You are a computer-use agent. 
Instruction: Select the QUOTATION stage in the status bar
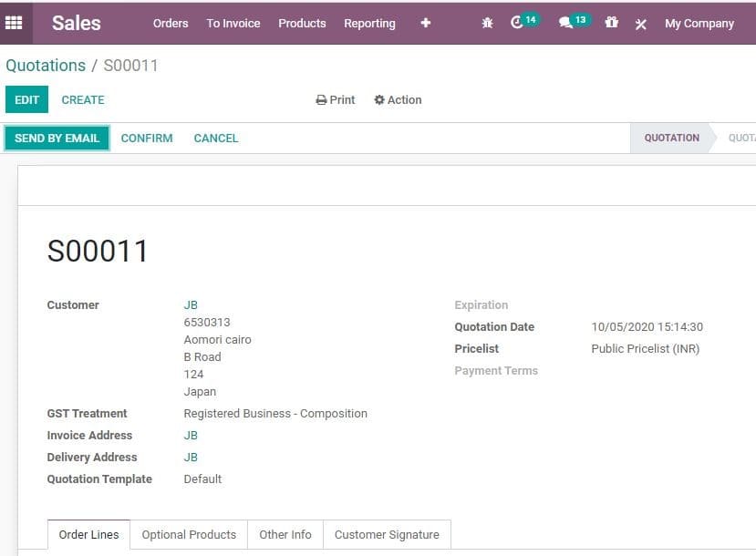(671, 138)
